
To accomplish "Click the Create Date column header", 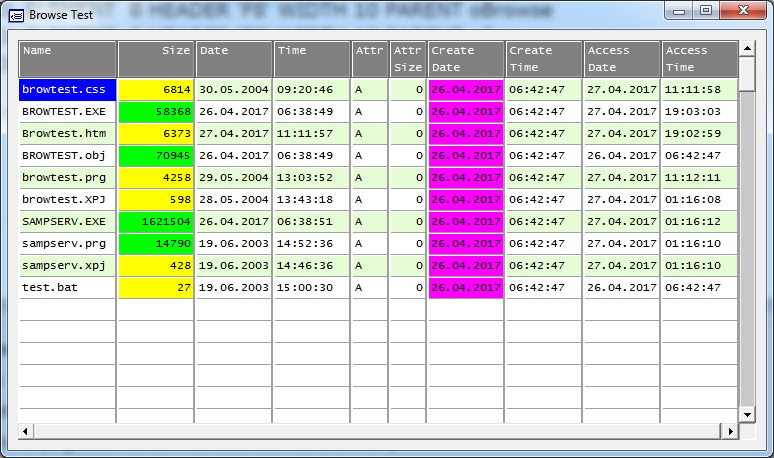I will click(466, 59).
